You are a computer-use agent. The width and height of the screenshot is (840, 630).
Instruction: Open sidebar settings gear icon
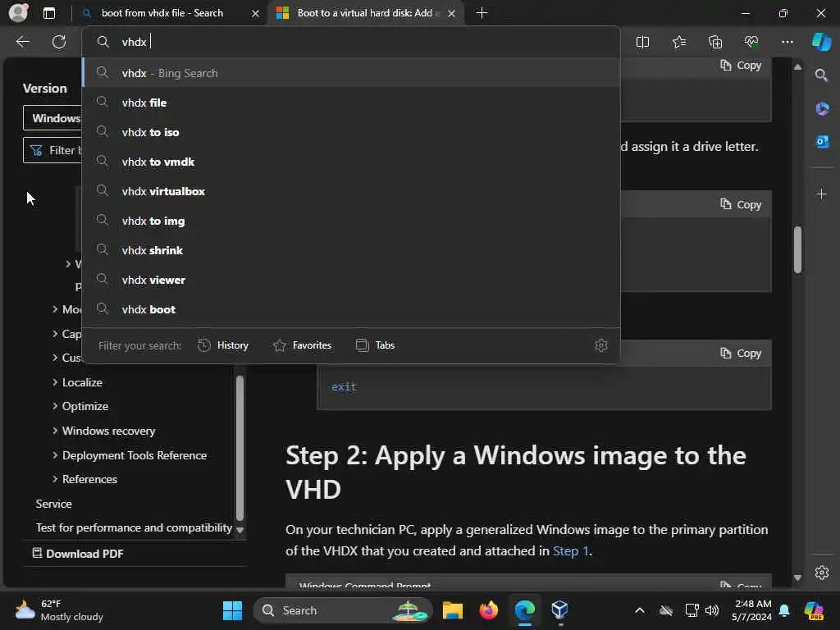(822, 573)
